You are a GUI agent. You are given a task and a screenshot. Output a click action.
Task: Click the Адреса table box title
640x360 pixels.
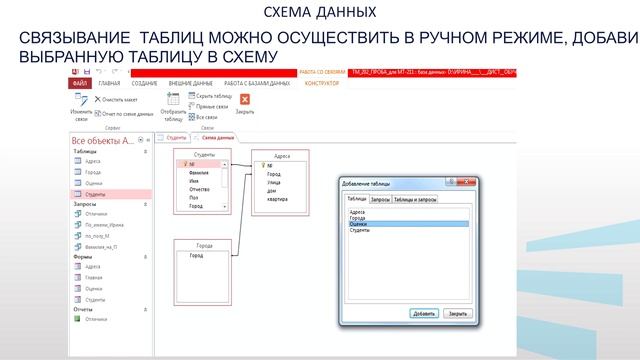282,156
